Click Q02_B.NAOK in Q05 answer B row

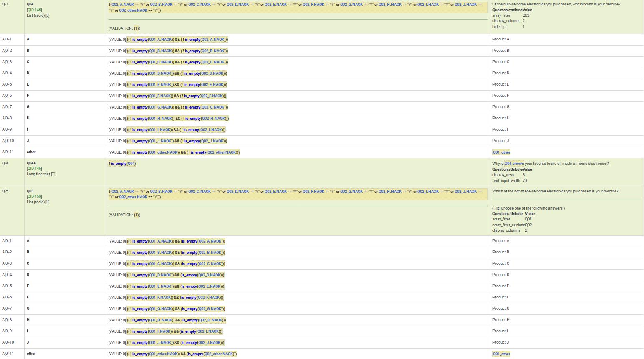click(210, 253)
